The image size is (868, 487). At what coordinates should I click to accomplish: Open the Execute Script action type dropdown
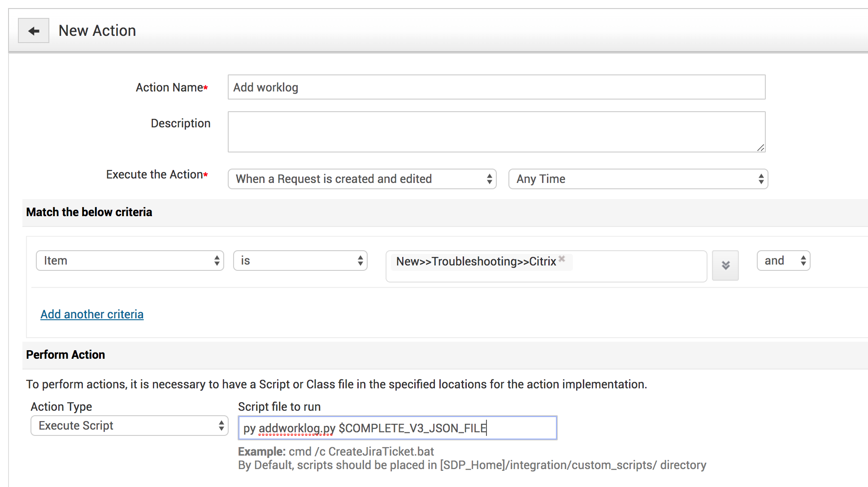pyautogui.click(x=129, y=426)
